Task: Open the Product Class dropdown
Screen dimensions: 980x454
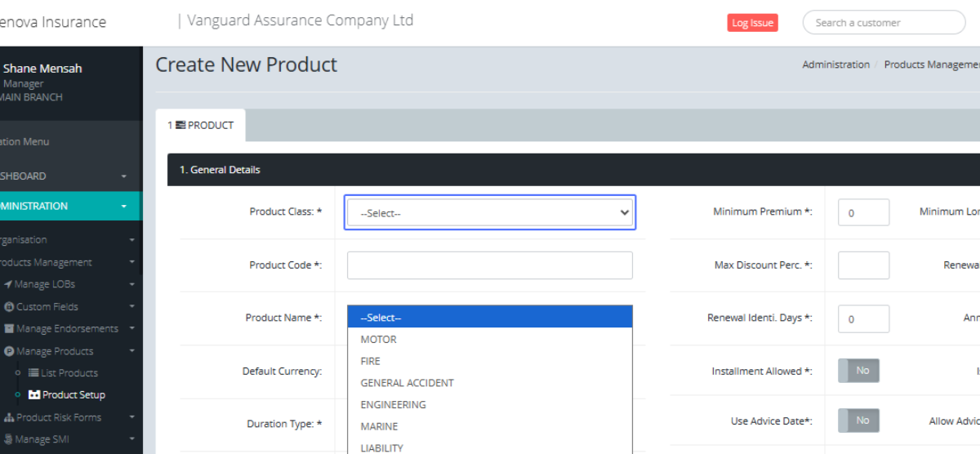Action: pyautogui.click(x=489, y=212)
